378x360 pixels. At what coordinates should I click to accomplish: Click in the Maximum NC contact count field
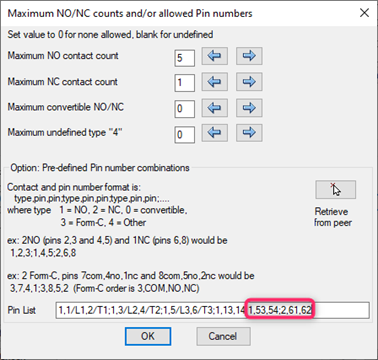185,83
